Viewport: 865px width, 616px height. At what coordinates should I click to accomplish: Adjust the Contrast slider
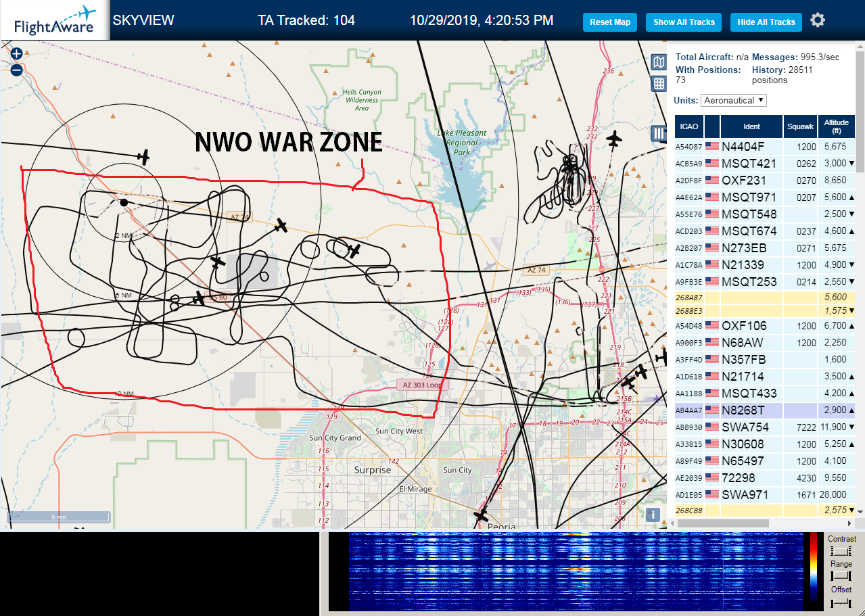(x=842, y=552)
